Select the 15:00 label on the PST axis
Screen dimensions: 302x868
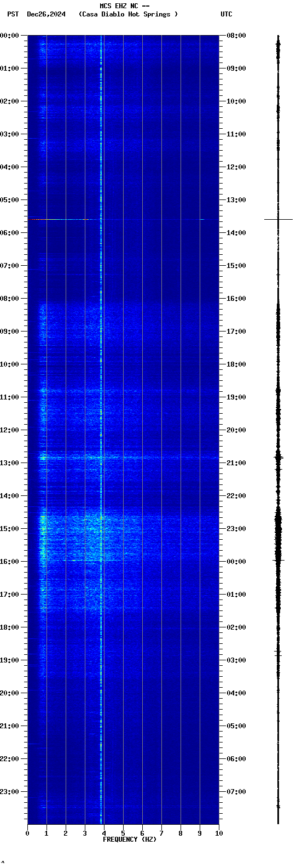(10, 529)
